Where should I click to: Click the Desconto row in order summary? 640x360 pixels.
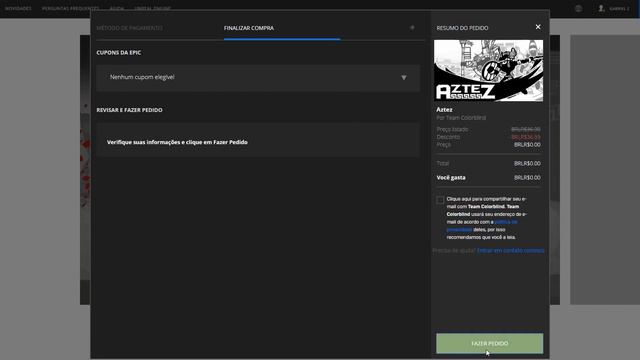[x=489, y=137]
